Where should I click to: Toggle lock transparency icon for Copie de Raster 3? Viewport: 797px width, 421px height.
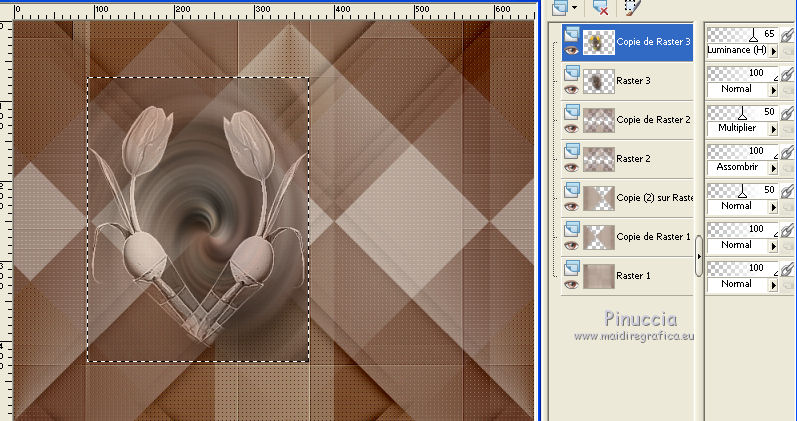pyautogui.click(x=787, y=51)
